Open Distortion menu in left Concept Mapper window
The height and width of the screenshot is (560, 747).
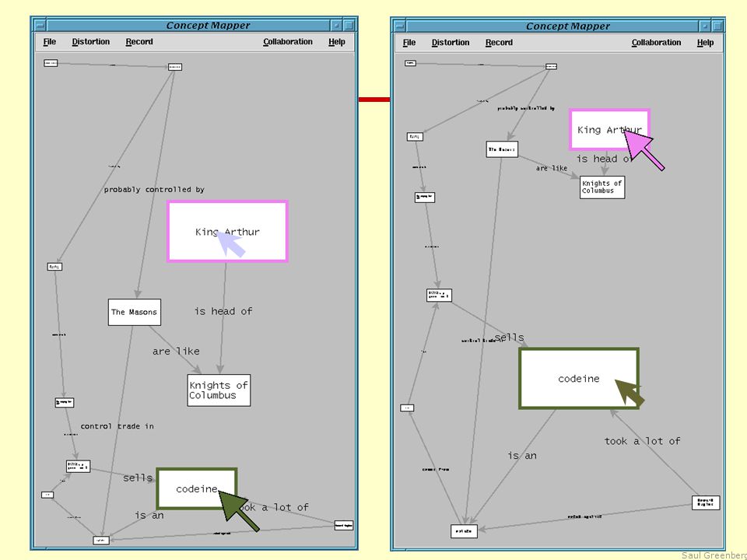pos(90,42)
